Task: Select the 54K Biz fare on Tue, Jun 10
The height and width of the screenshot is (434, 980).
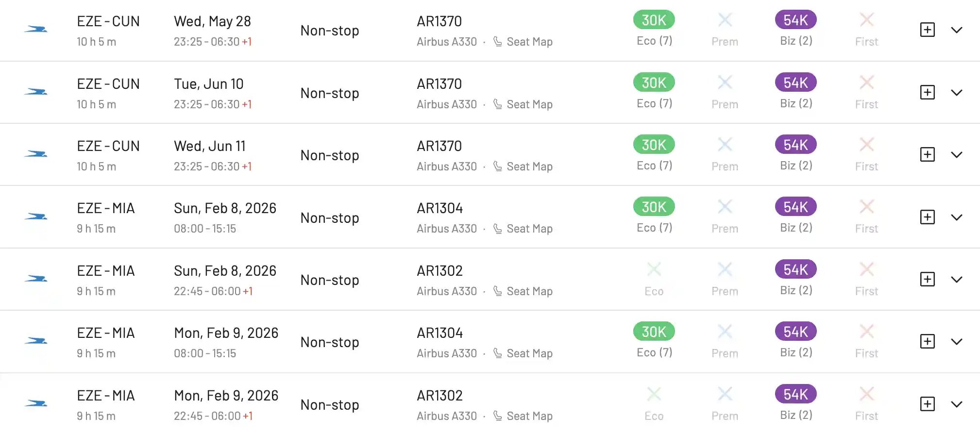Action: pos(796,83)
